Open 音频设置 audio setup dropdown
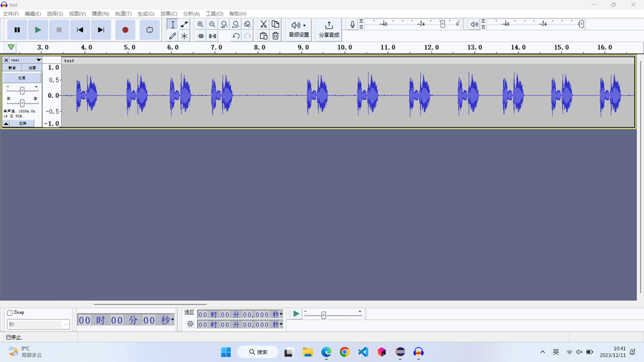This screenshot has width=644, height=362. (299, 30)
